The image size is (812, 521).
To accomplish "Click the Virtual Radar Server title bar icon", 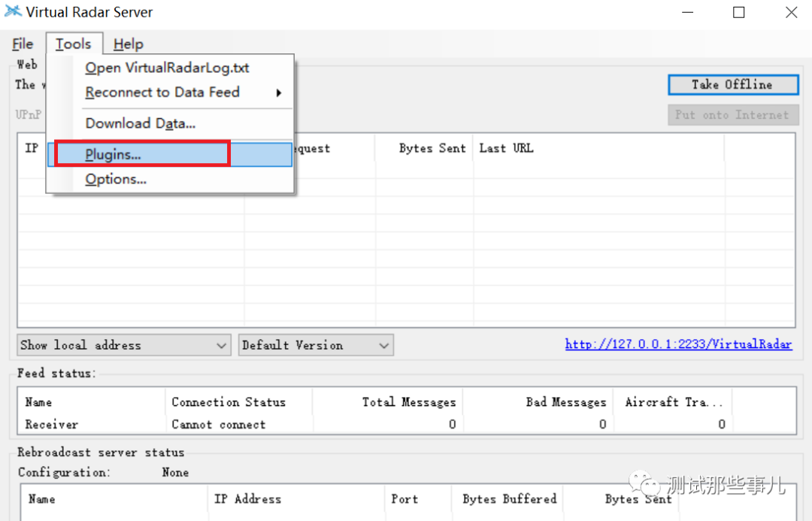I will point(13,11).
